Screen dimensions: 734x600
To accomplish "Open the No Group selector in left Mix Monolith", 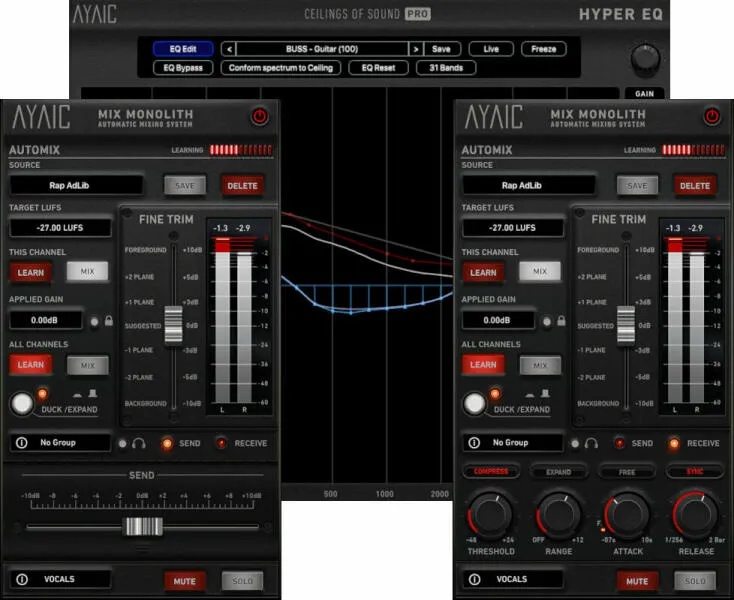I will pyautogui.click(x=60, y=443).
